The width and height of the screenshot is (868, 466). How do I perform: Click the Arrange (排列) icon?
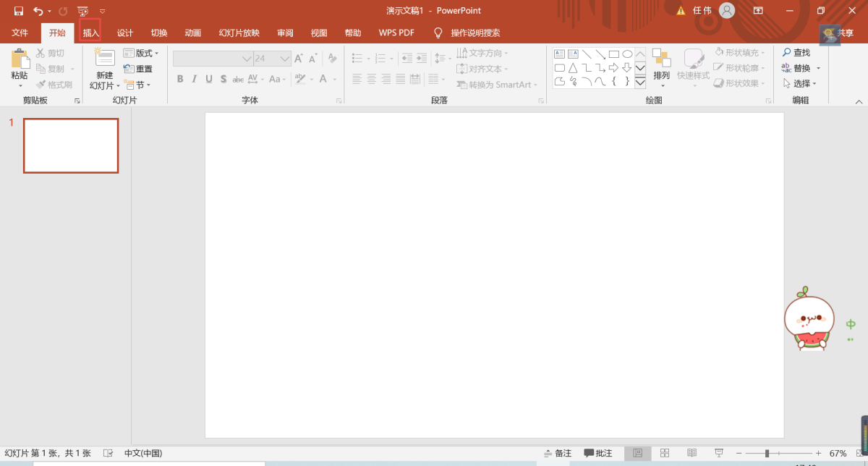[661, 59]
